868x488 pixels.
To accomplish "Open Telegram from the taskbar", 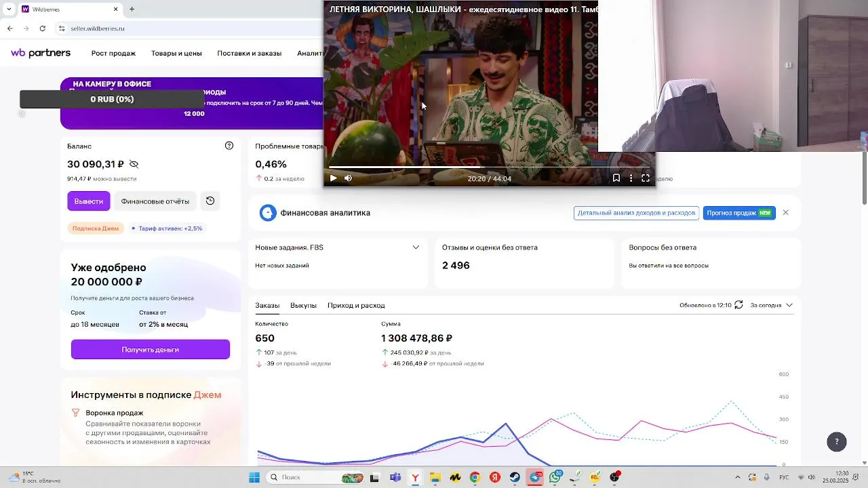I will point(535,477).
